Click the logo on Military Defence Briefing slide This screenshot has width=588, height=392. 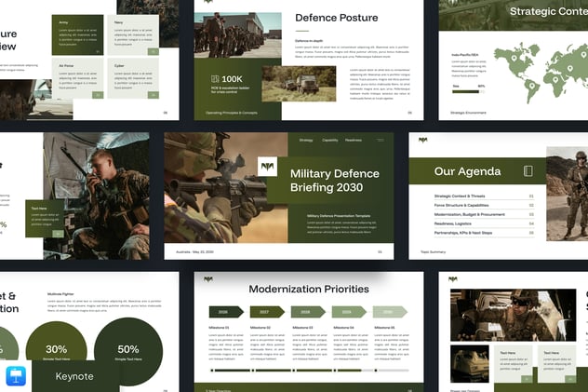click(267, 167)
